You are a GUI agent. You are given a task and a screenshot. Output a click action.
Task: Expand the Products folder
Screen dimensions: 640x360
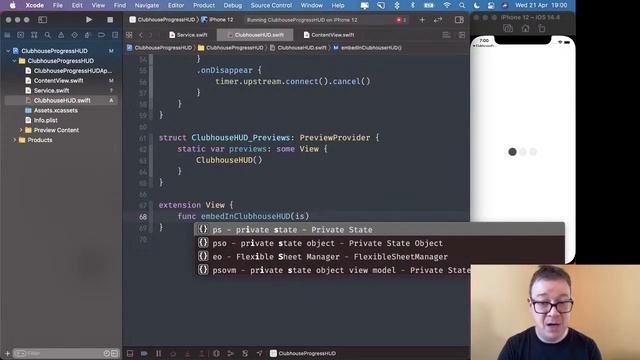click(14, 140)
